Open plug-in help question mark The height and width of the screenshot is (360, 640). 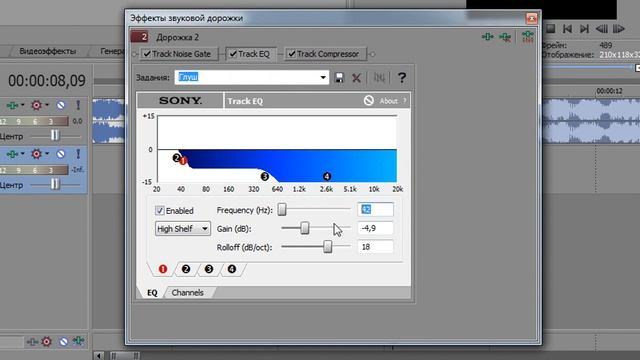[402, 78]
